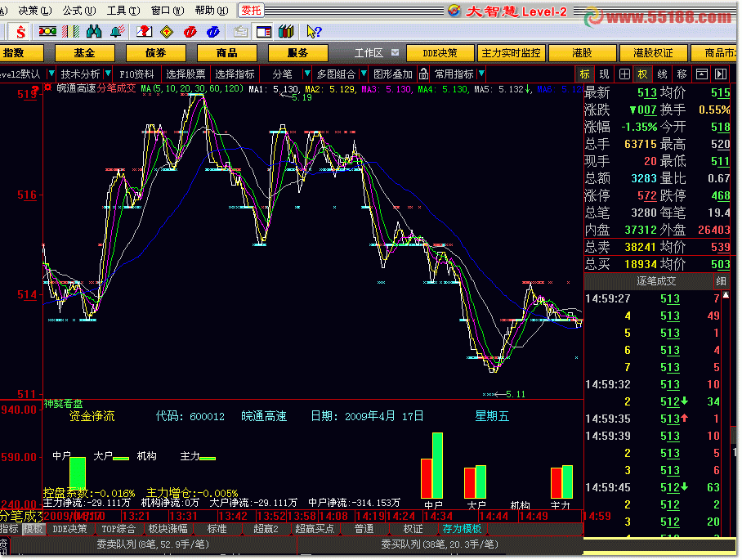Click the 指数 yellow button
The height and width of the screenshot is (560, 742).
click(21, 53)
